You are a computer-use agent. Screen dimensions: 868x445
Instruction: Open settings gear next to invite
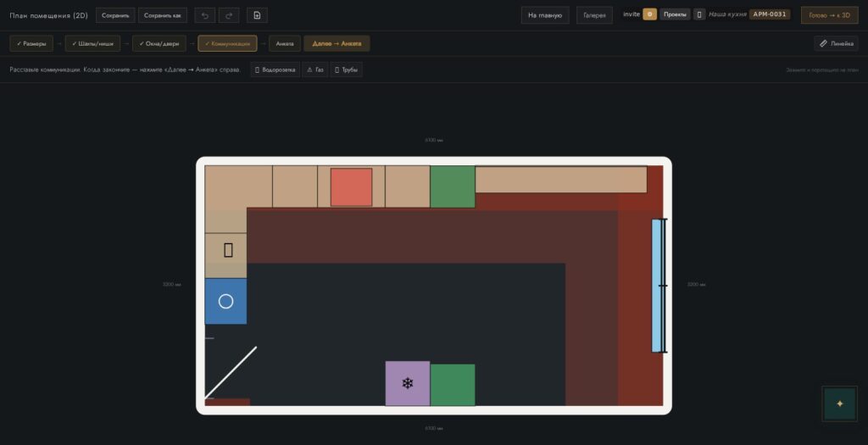tap(650, 14)
